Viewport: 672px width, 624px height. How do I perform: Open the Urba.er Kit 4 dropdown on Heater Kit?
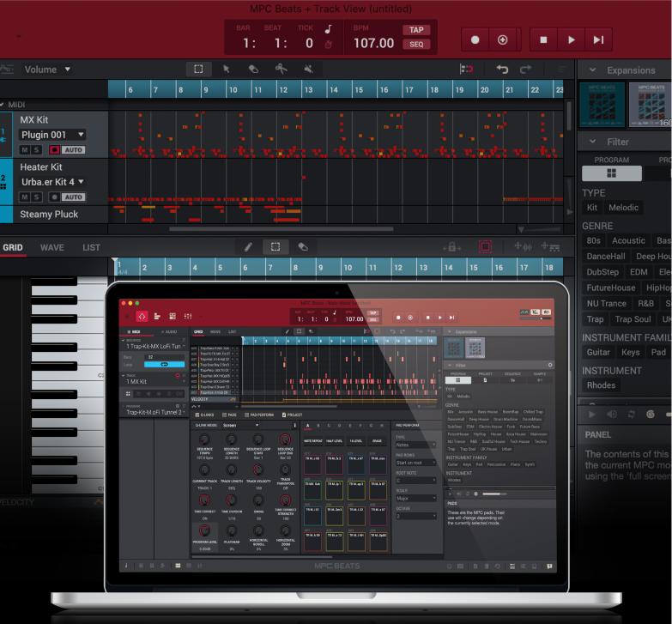point(52,182)
